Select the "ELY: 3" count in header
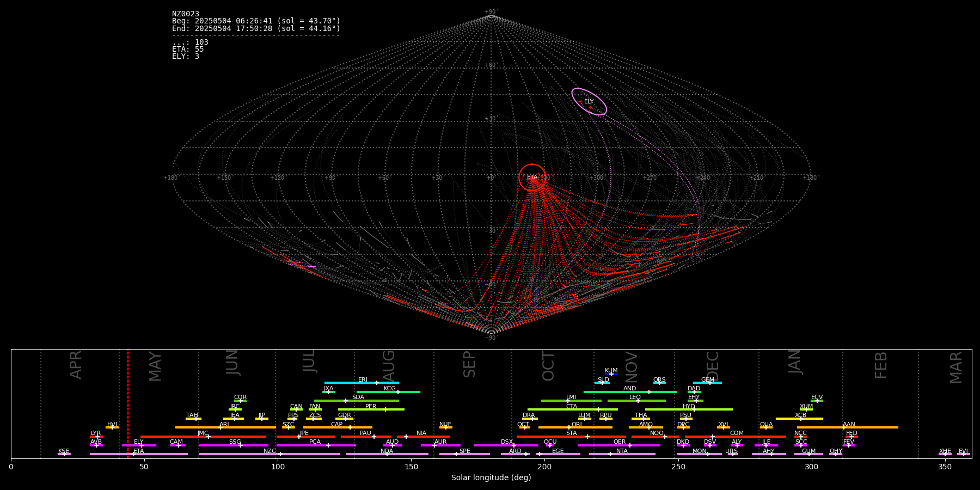The height and width of the screenshot is (490, 980). (186, 57)
